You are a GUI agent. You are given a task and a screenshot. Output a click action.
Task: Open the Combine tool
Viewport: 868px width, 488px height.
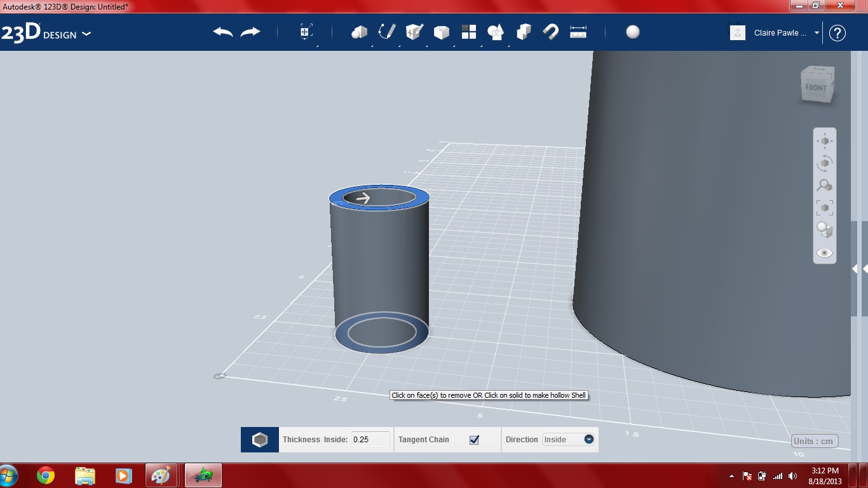[524, 32]
